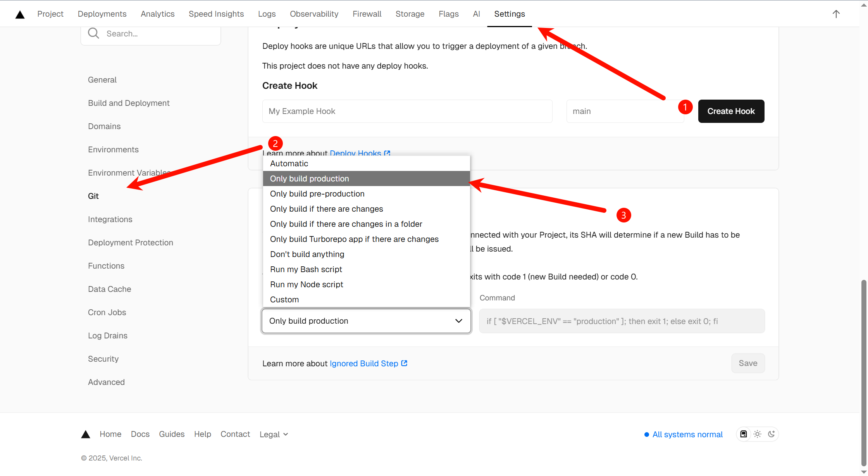Open the Deployments tab

102,14
